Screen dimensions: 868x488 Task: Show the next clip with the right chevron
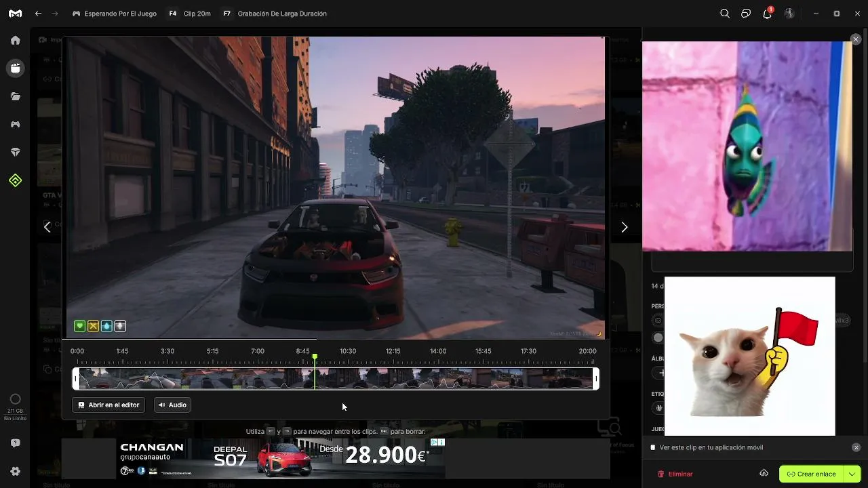coord(625,227)
